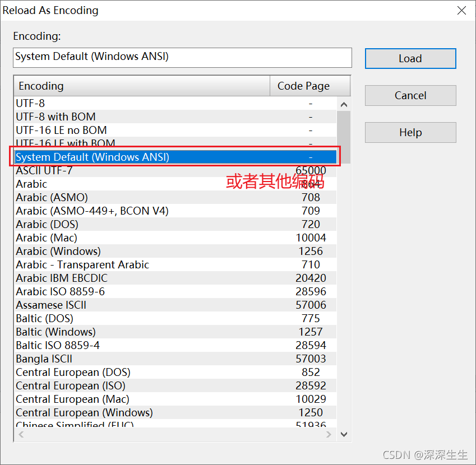Select Arabic (Mac) encoding
Viewport: 476px width, 465px height.
175,238
